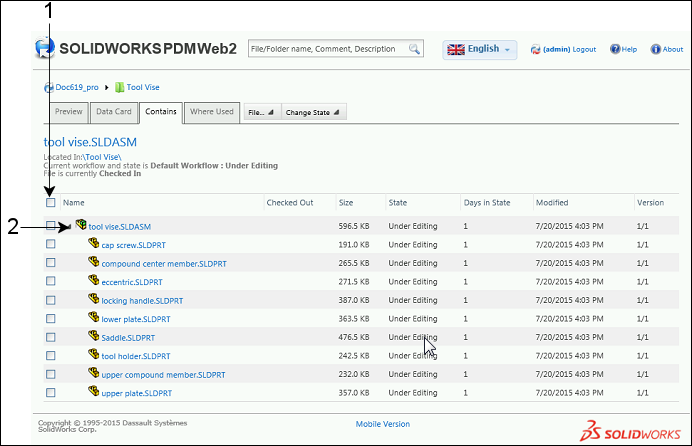
Task: Open the locking handle.SLDPRT link
Action: pyautogui.click(x=142, y=301)
